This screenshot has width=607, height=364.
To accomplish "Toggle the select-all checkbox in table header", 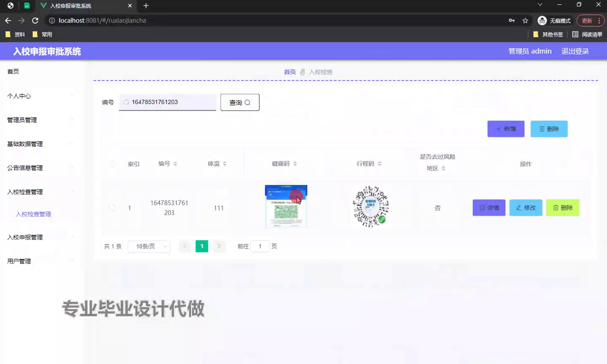I will 113,164.
